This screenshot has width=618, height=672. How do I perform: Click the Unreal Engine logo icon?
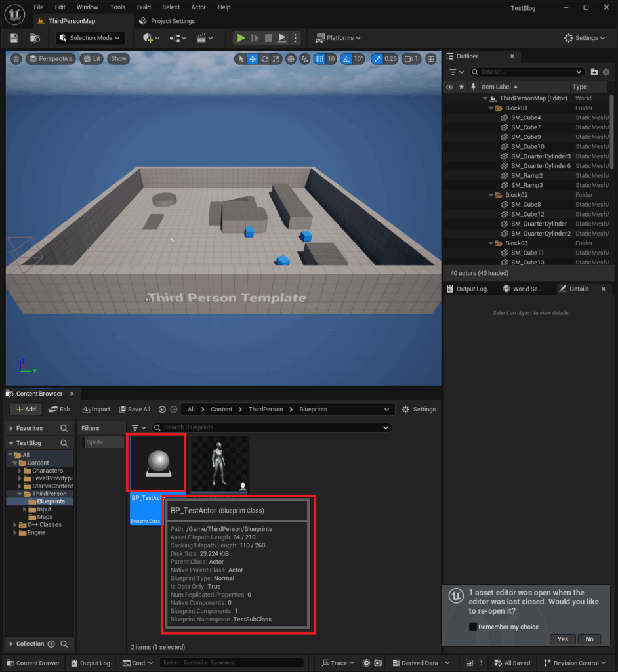[x=14, y=14]
